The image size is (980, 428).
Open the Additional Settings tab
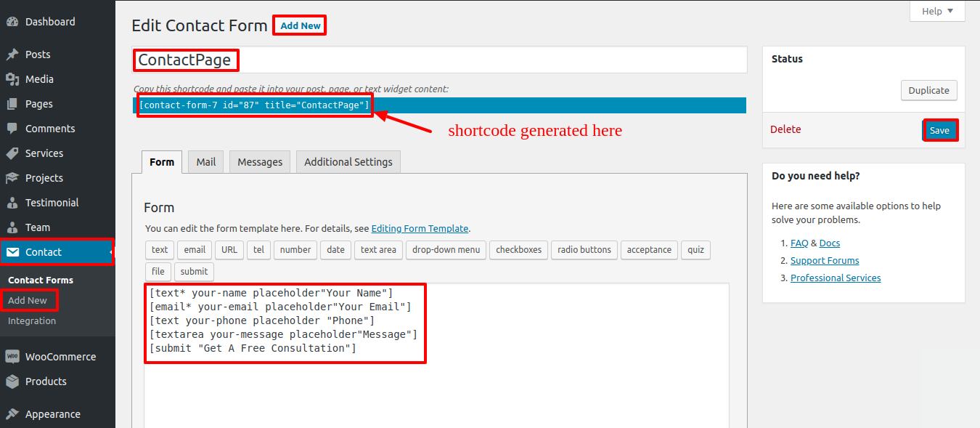[x=348, y=162]
